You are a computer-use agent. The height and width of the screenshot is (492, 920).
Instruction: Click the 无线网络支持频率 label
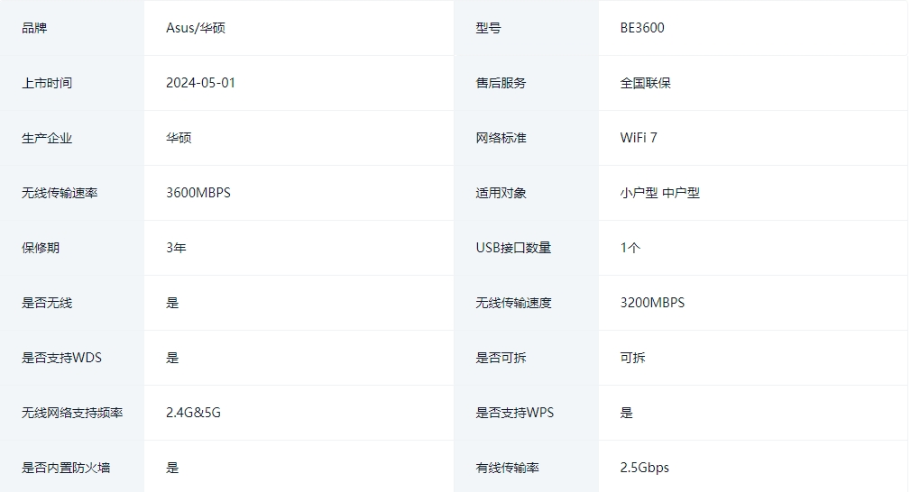click(x=72, y=413)
